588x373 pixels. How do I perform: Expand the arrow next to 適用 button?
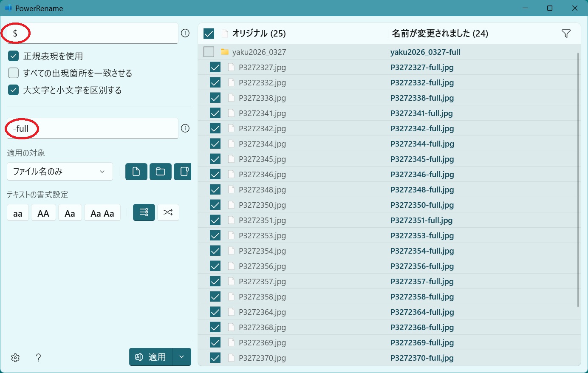(182, 357)
